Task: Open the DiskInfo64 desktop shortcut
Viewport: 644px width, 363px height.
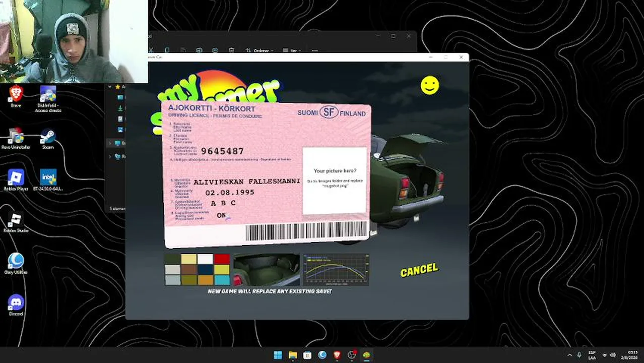Action: [48, 98]
